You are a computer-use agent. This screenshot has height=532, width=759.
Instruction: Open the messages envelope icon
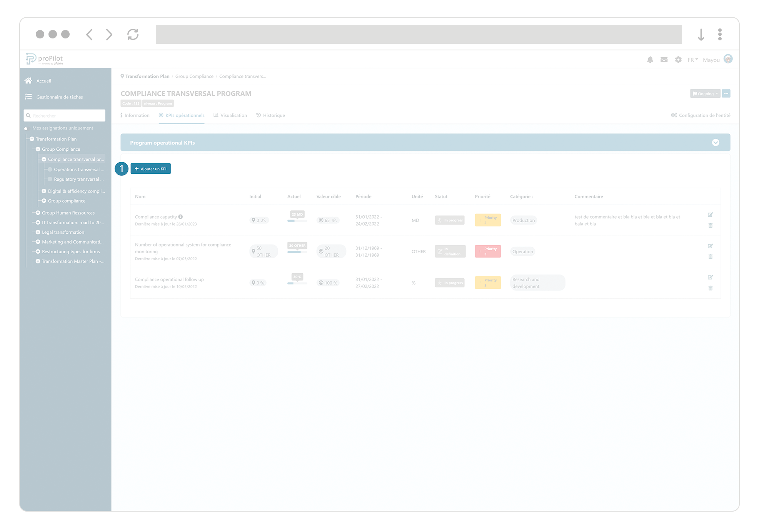pyautogui.click(x=664, y=60)
